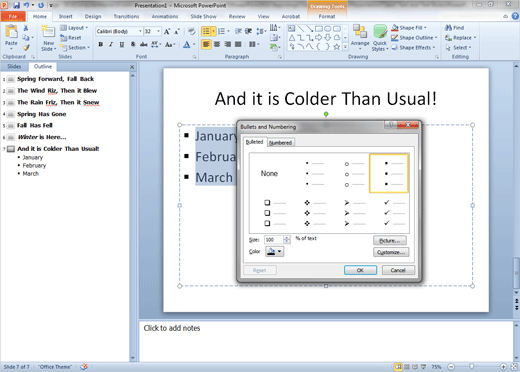Click the Format Painter brush icon

coord(26,48)
